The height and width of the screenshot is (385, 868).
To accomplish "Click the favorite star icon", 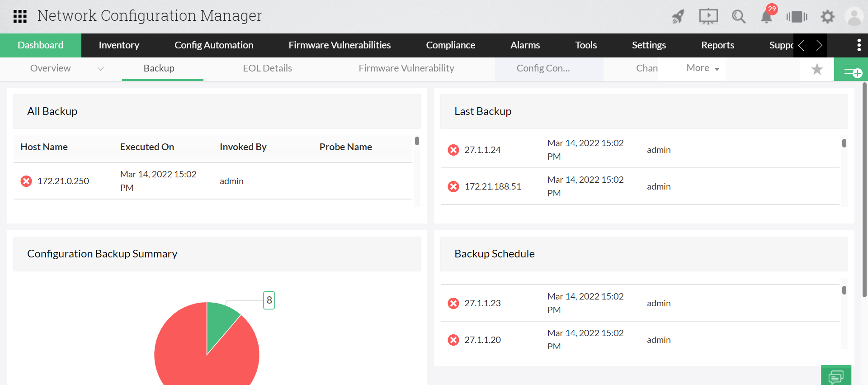I will [x=817, y=69].
